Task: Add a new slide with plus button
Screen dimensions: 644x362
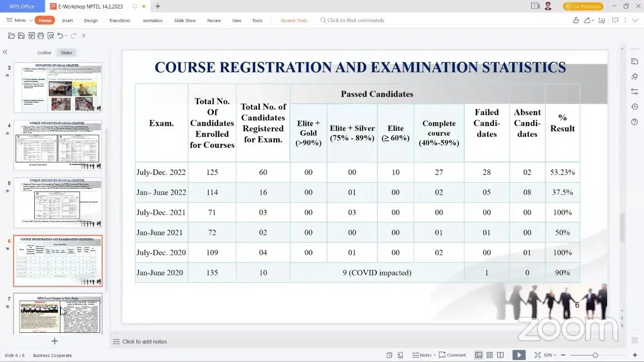Action: click(55, 341)
